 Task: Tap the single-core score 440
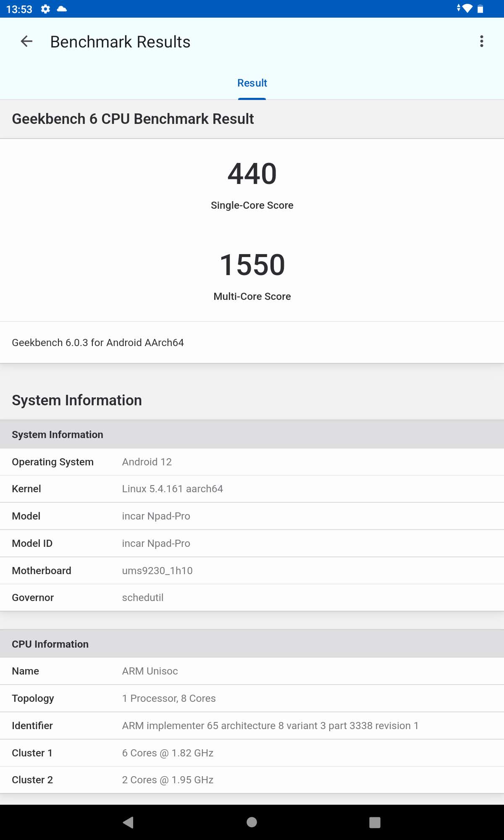(252, 174)
